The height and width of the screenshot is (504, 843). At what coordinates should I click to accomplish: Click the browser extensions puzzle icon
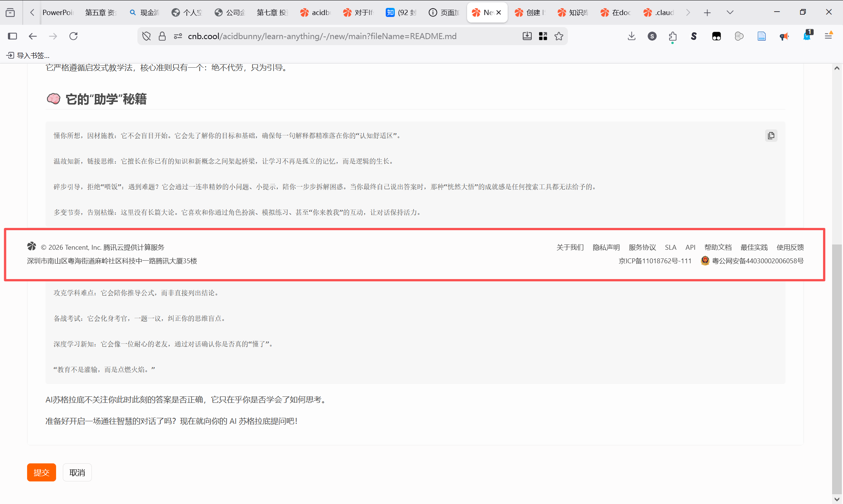[x=673, y=36]
